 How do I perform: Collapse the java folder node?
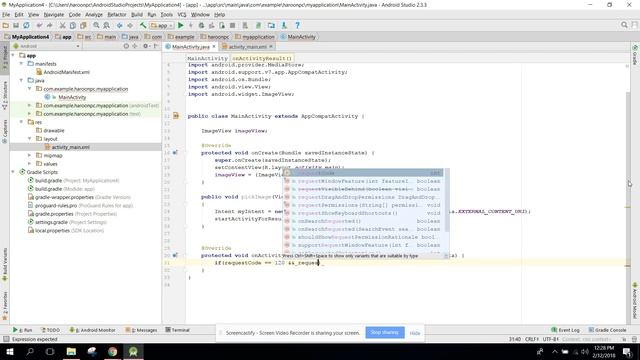22,80
